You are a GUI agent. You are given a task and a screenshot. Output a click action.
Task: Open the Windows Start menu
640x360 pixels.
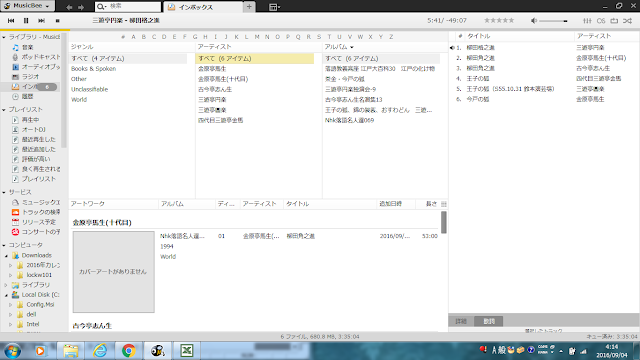click(12, 351)
